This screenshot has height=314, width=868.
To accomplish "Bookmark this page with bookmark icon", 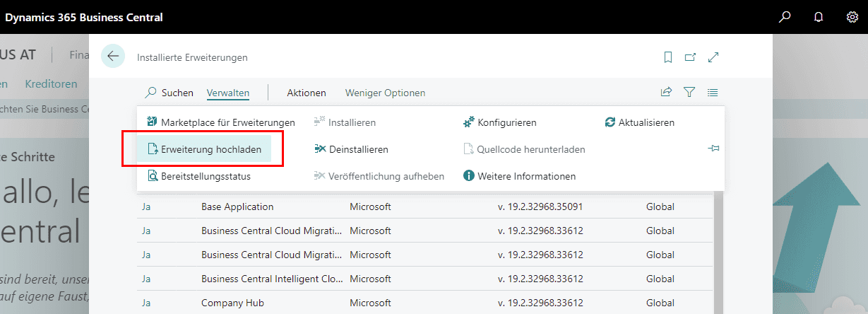I will pyautogui.click(x=668, y=57).
